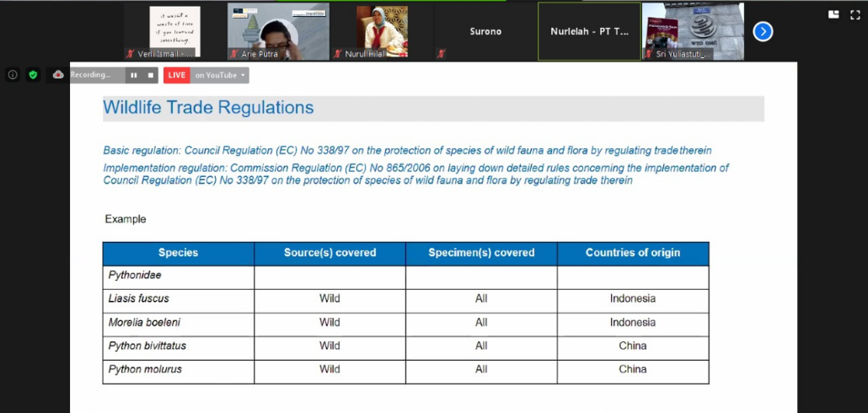Select Arie Putra's video thumbnail
Screen dimensions: 868x413
point(278,31)
